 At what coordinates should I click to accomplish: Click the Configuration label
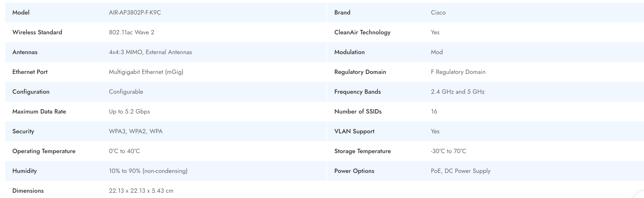[31, 92]
